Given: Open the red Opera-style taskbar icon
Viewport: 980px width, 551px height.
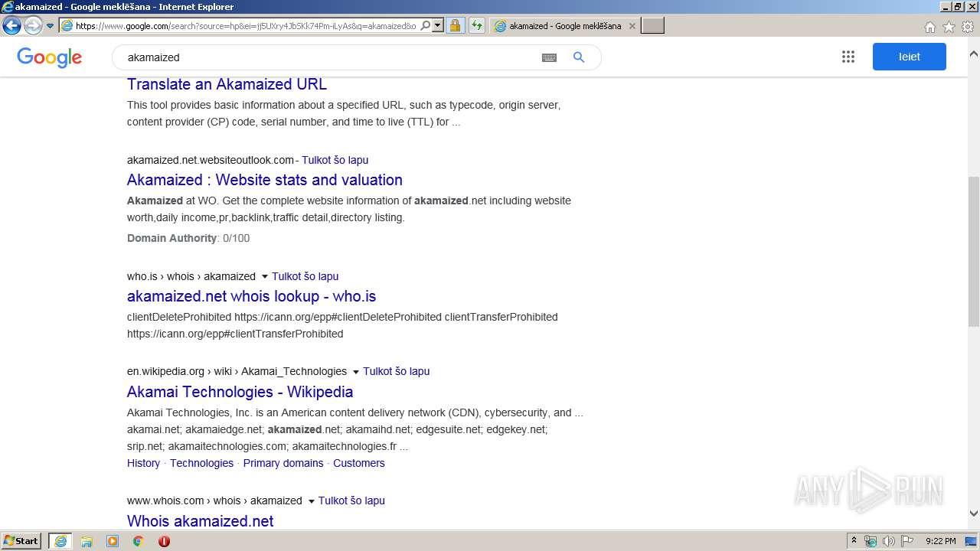Looking at the screenshot, I should point(164,541).
